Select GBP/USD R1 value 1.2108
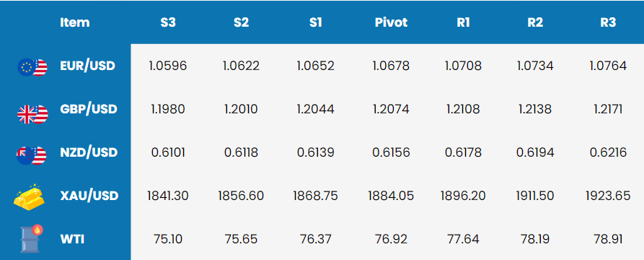This screenshot has height=260, width=644. click(x=463, y=109)
